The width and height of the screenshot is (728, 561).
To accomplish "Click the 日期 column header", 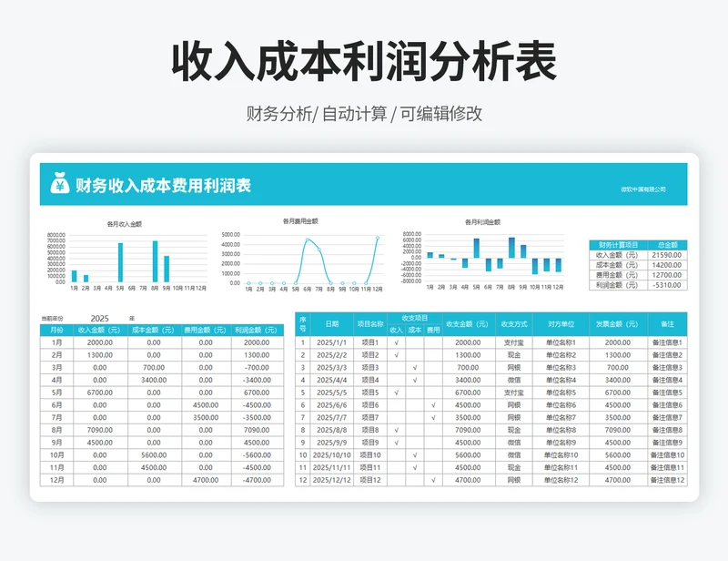I will pyautogui.click(x=332, y=324).
